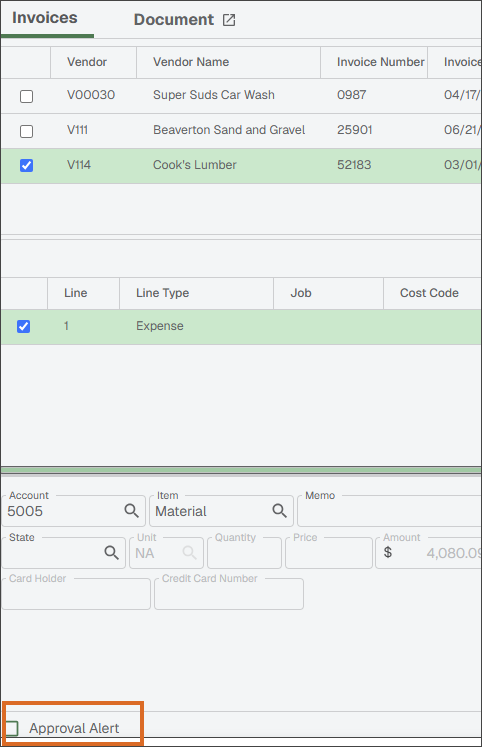Check the Beaverton Sand and Gravel checkbox
Image resolution: width=482 pixels, height=747 pixels.
27,131
